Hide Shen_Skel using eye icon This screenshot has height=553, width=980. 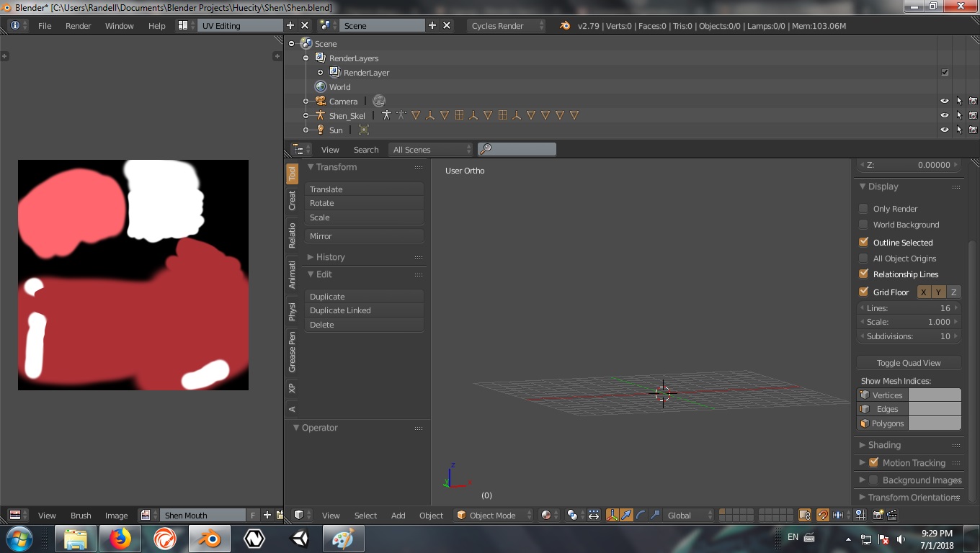point(944,115)
